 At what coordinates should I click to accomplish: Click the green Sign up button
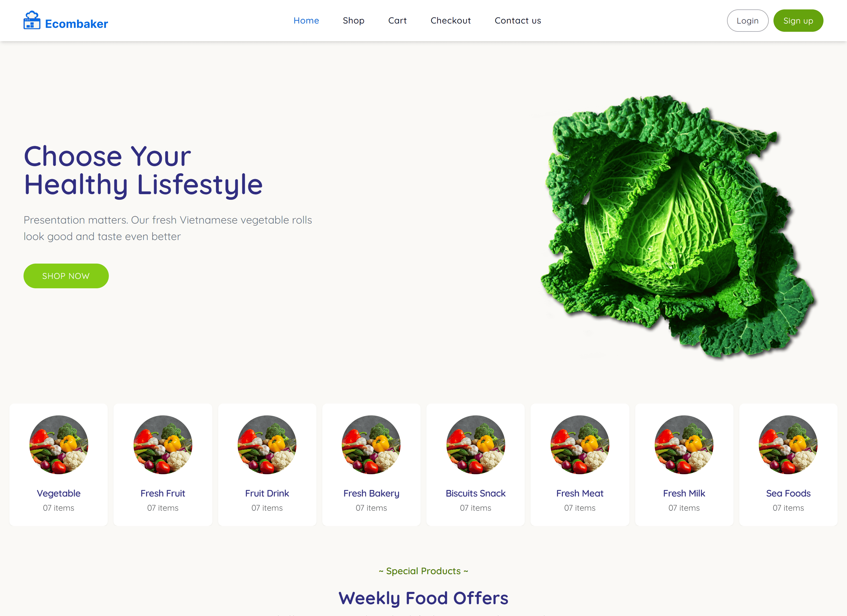coord(798,21)
